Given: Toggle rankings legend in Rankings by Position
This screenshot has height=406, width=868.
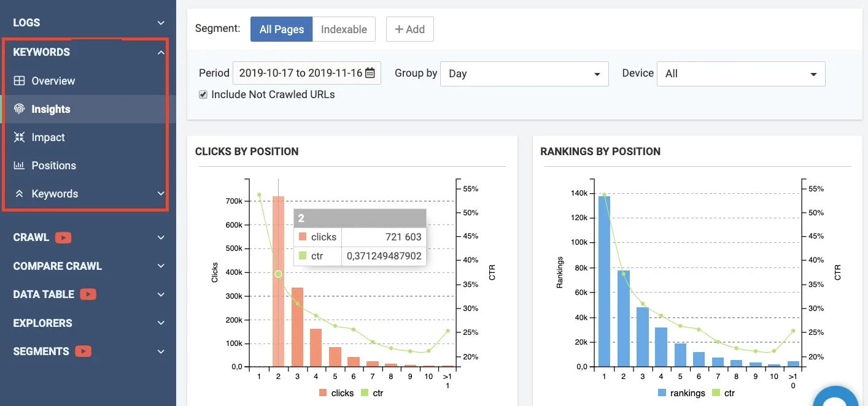Looking at the screenshot, I should point(681,393).
